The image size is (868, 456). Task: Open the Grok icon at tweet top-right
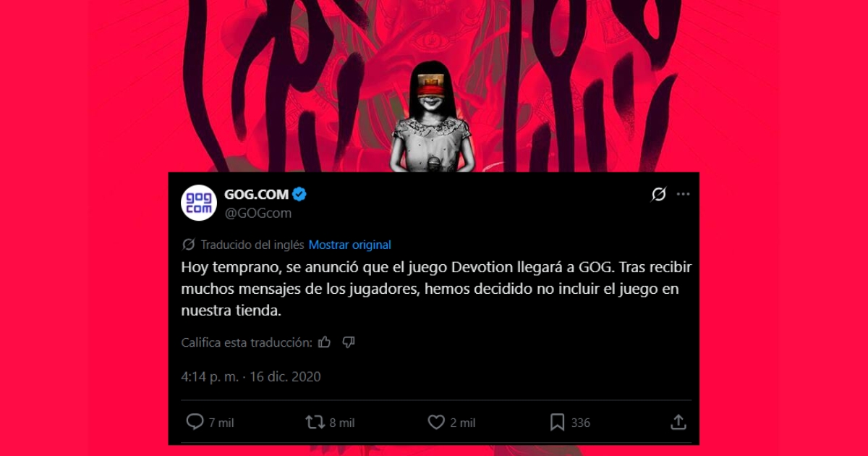[x=658, y=194]
